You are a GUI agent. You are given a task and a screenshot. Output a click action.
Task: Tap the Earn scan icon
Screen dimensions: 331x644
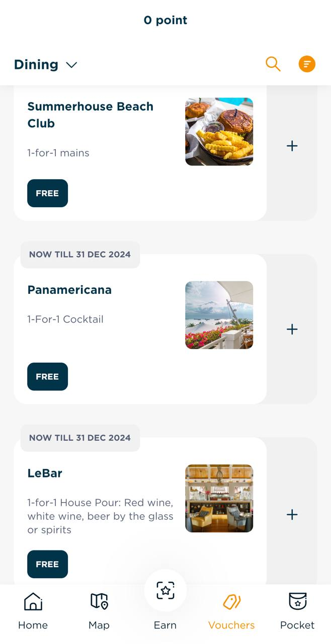165,590
